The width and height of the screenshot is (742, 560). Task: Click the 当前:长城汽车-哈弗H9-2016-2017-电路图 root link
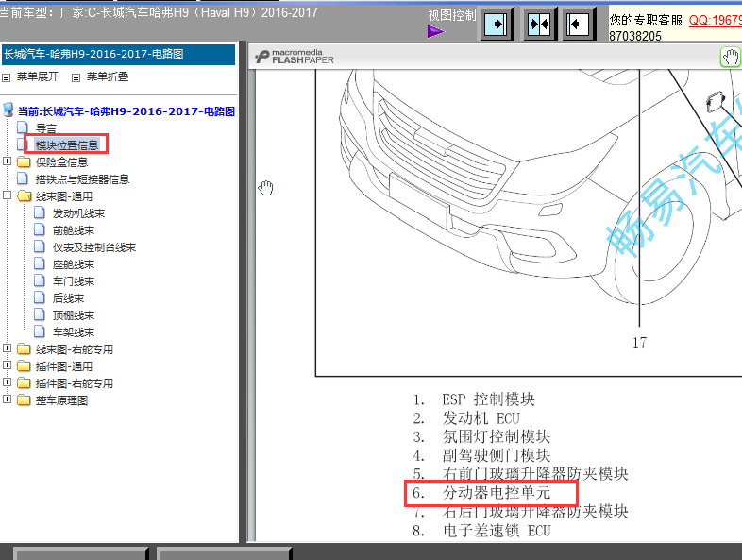coord(126,111)
